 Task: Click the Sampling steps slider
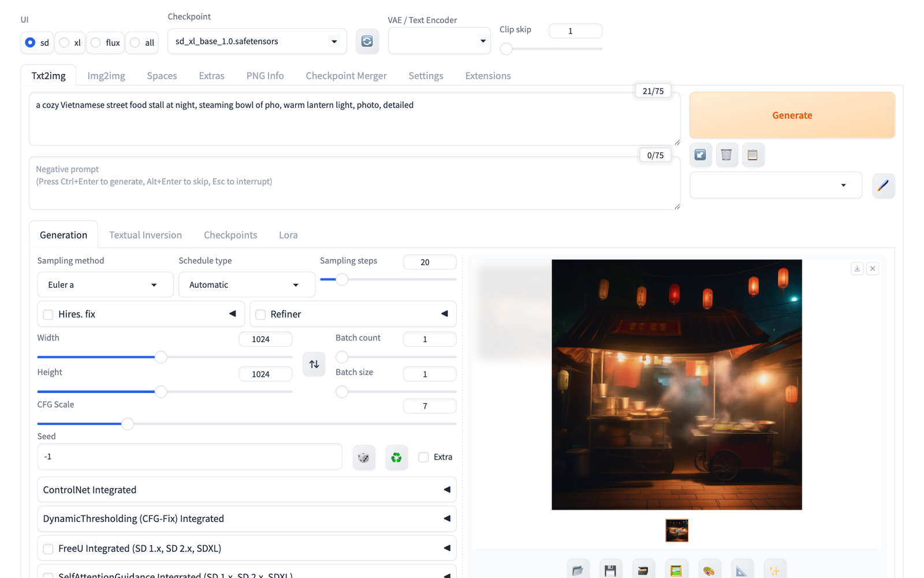(388, 280)
